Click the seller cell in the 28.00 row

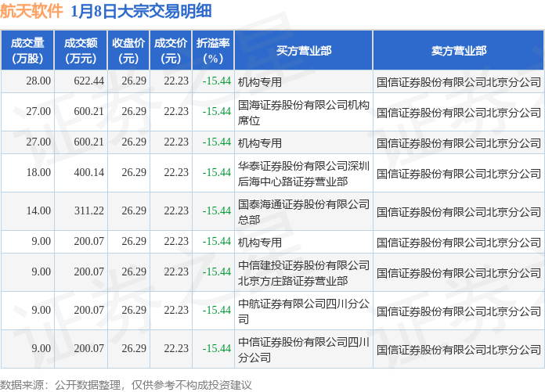pyautogui.click(x=458, y=82)
